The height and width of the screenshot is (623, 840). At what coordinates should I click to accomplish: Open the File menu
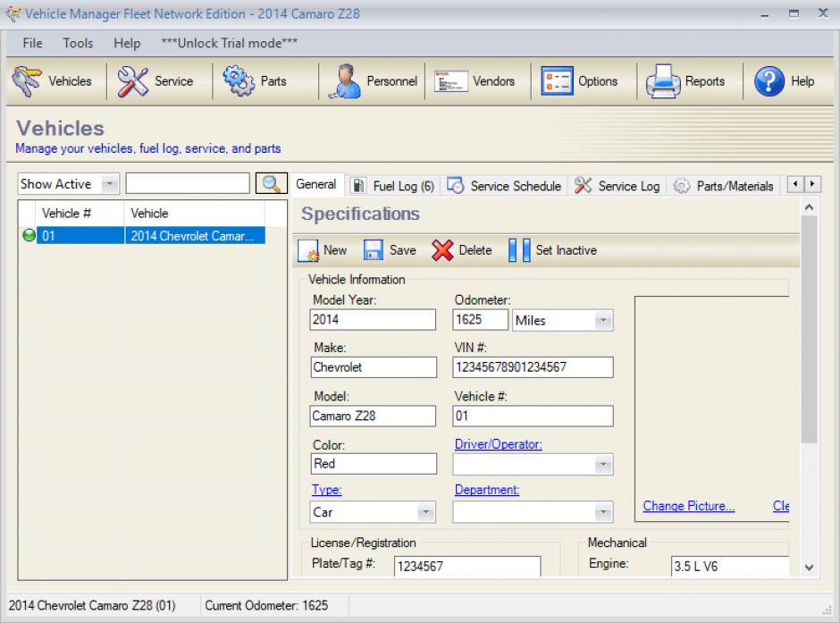point(33,43)
